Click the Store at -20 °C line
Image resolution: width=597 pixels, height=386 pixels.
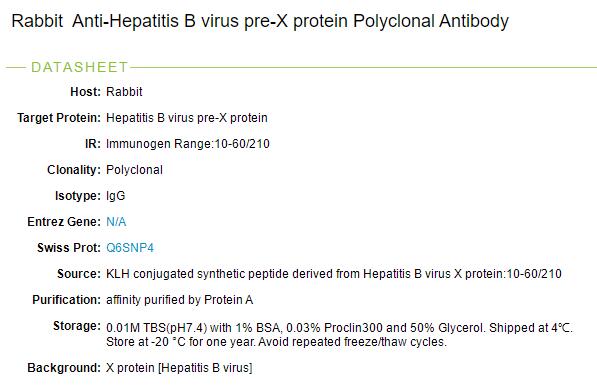[x=276, y=342]
